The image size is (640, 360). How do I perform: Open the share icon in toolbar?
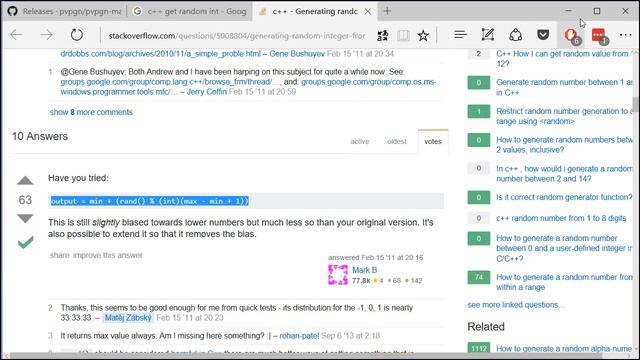pyautogui.click(x=516, y=35)
